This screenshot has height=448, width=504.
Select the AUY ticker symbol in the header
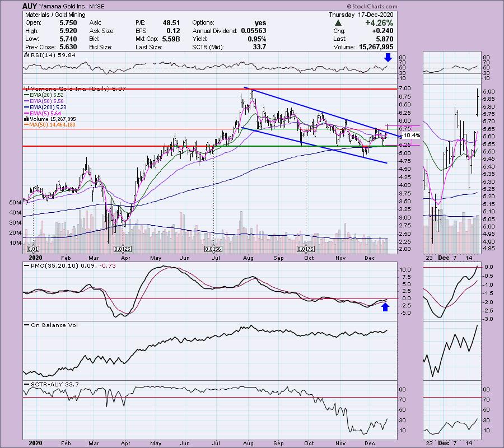(x=30, y=6)
